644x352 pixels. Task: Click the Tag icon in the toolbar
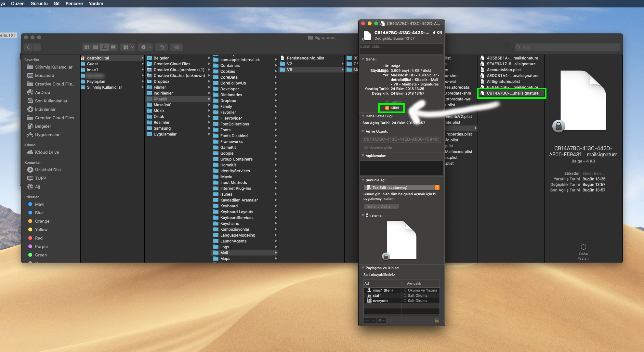tap(177, 47)
